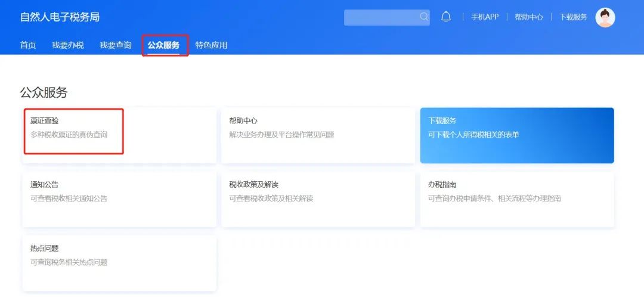Click the 下载服务 header link
Screen dimensions: 644x301
point(573,17)
